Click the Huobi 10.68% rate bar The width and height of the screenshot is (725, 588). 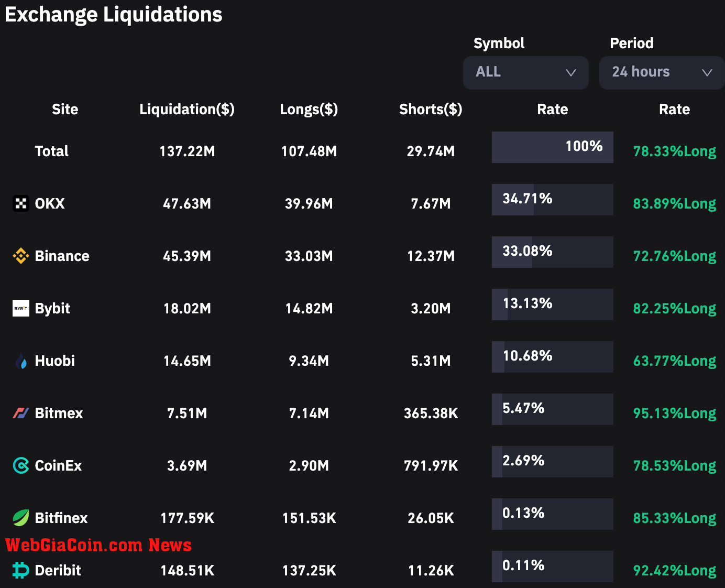[x=553, y=357]
